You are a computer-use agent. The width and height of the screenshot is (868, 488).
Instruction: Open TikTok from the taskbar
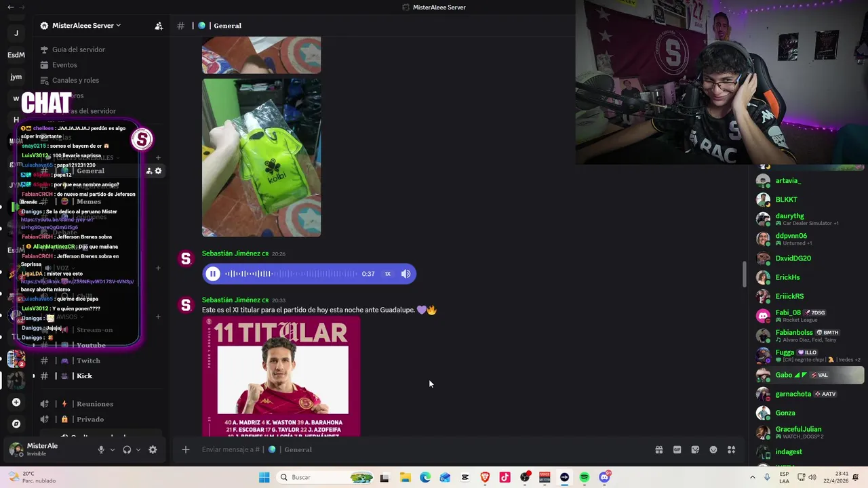point(505,477)
